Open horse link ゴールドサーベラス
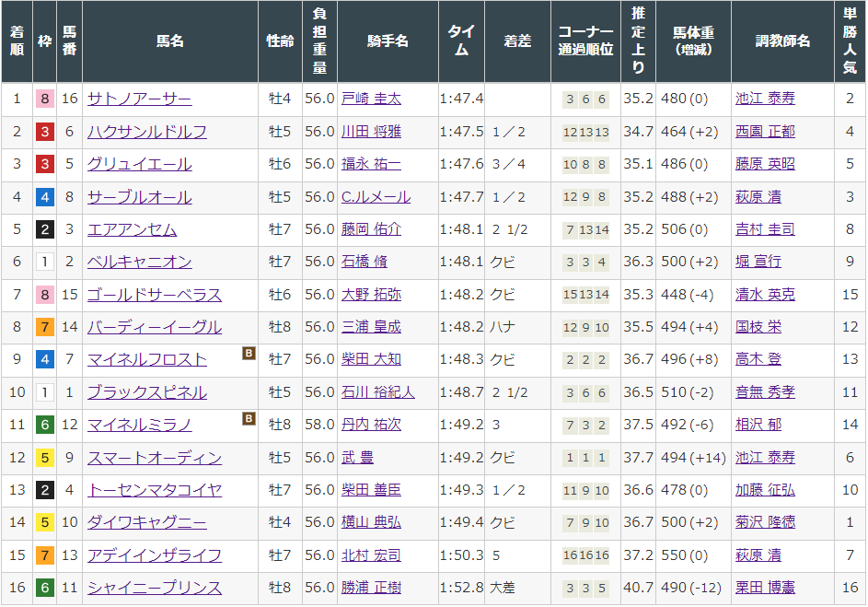 click(155, 295)
